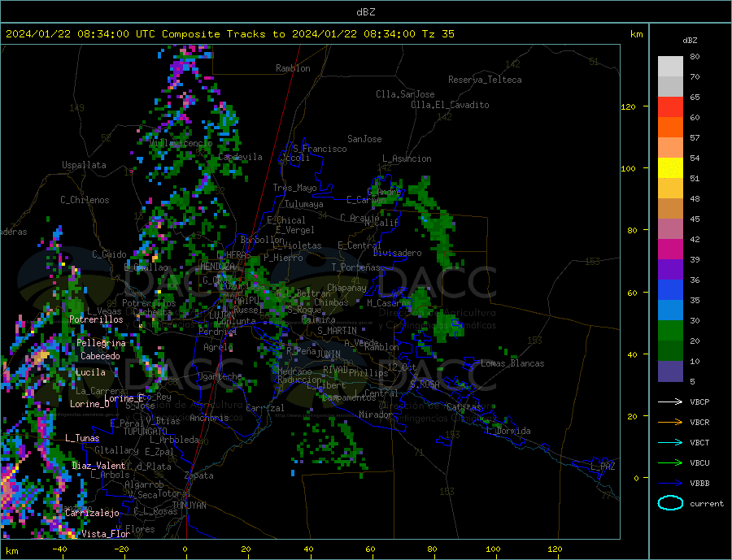
Task: Click the cyan 'current' ellipse legend icon
Action: (670, 503)
